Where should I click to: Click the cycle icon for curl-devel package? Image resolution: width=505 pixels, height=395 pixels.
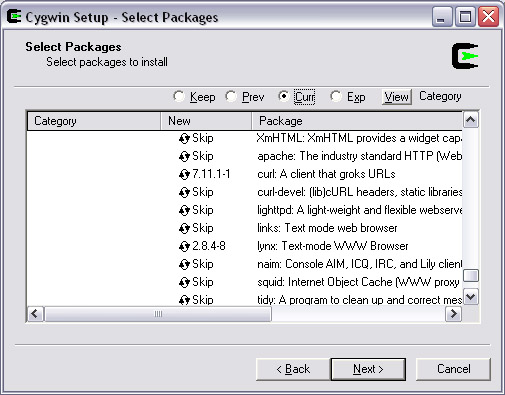click(x=184, y=192)
